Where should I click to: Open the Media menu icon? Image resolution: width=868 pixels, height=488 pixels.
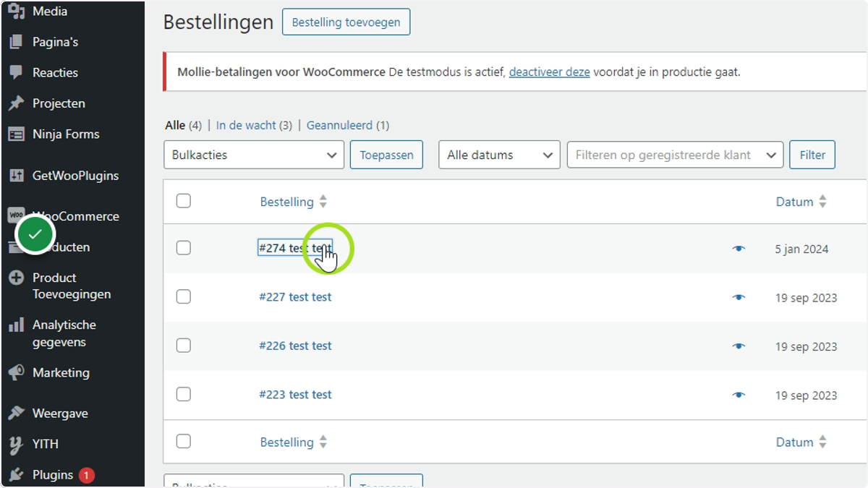(x=16, y=11)
